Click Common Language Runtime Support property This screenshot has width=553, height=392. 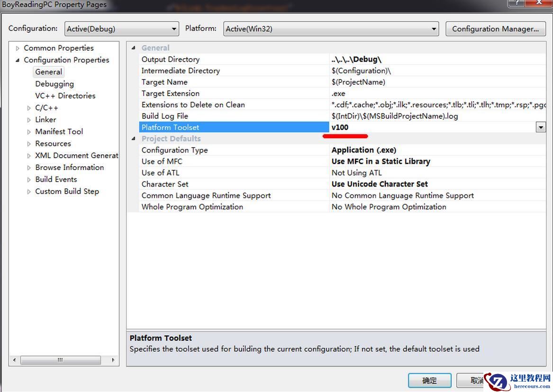[x=206, y=196]
